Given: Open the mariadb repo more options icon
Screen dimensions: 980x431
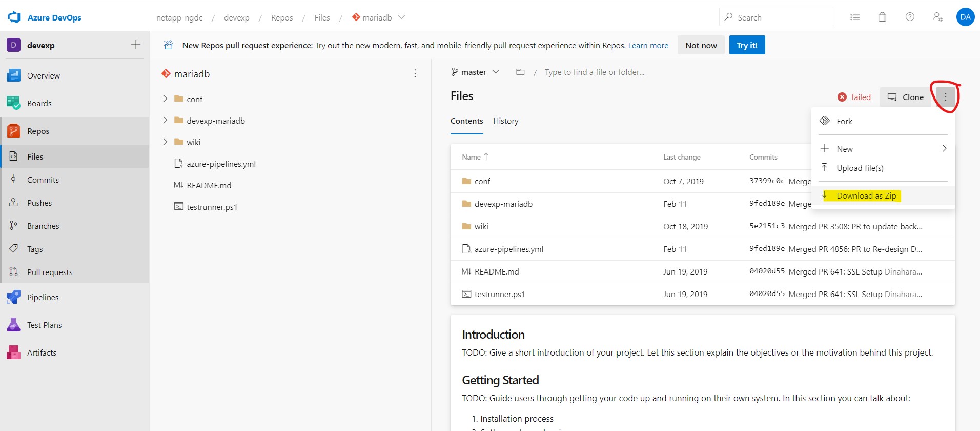Looking at the screenshot, I should tap(415, 74).
